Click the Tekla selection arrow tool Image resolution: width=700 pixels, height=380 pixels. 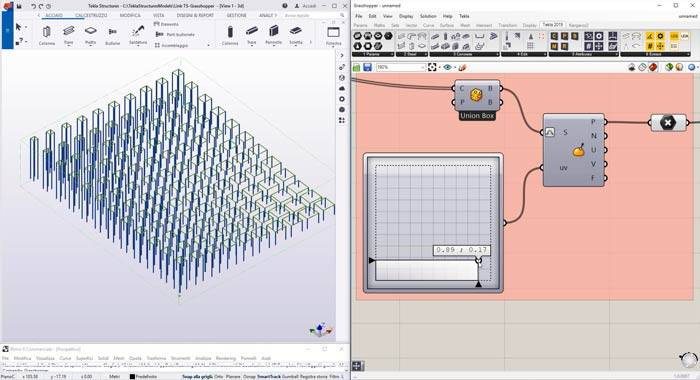pyautogui.click(x=18, y=27)
